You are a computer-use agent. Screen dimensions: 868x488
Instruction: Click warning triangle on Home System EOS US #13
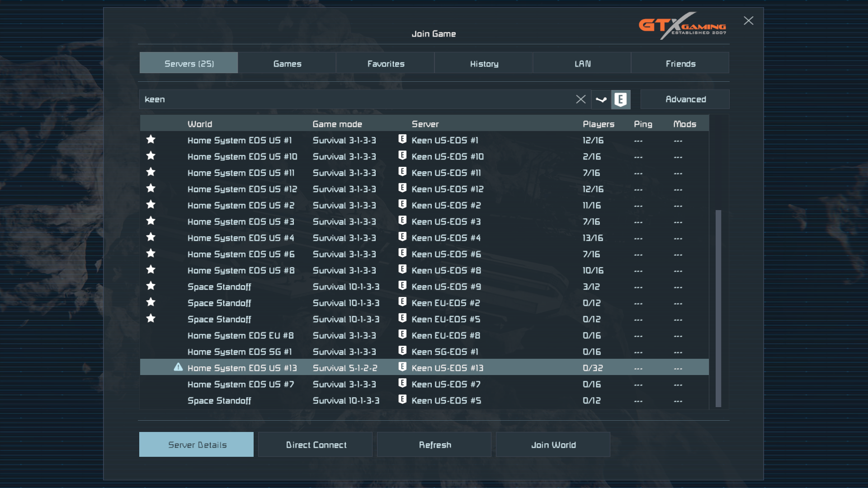(178, 367)
